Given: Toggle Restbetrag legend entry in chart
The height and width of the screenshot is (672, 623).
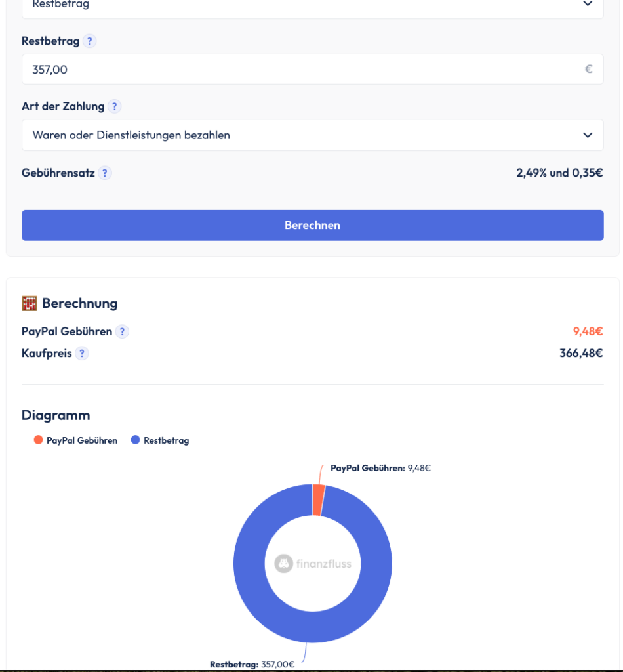Looking at the screenshot, I should tap(160, 440).
